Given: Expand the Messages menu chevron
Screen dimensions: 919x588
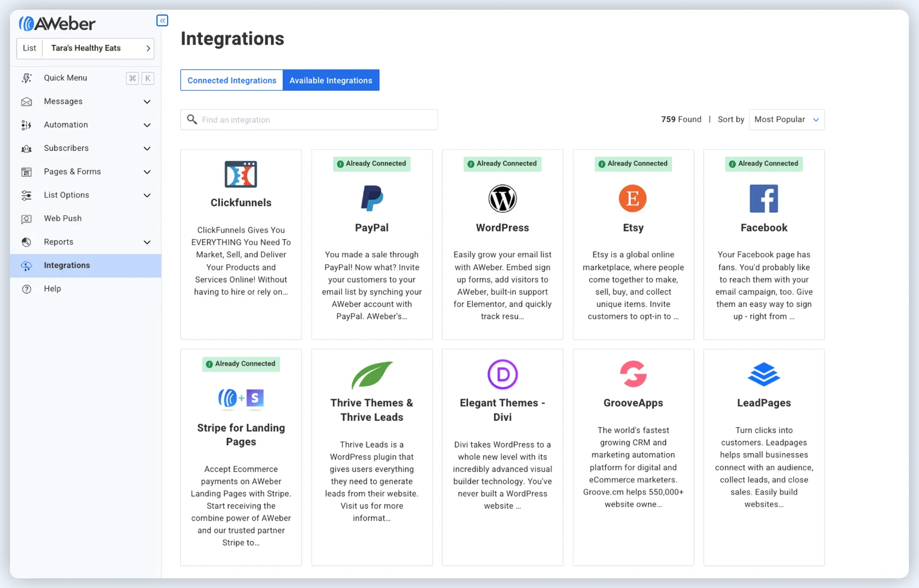Looking at the screenshot, I should point(147,102).
